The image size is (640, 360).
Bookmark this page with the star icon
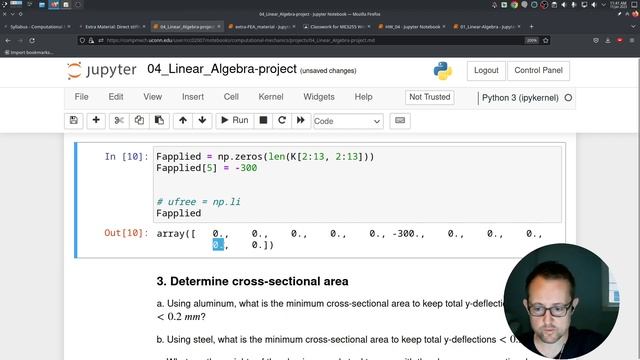pos(546,40)
